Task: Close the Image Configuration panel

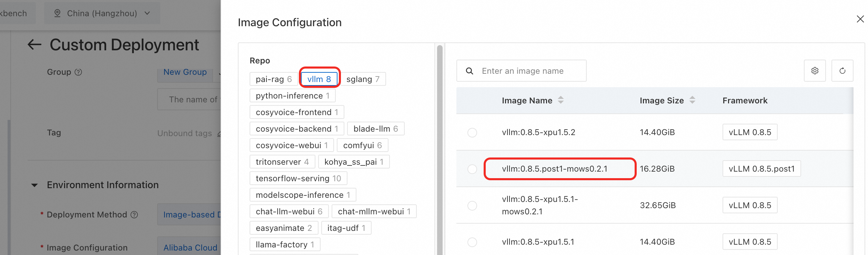Action: [860, 19]
